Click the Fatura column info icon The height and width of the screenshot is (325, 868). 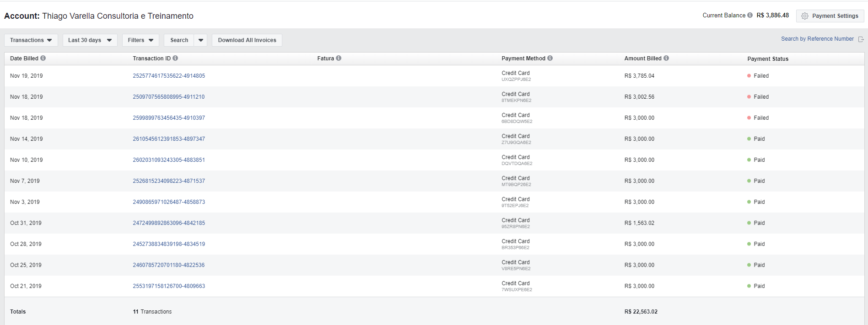click(x=339, y=58)
